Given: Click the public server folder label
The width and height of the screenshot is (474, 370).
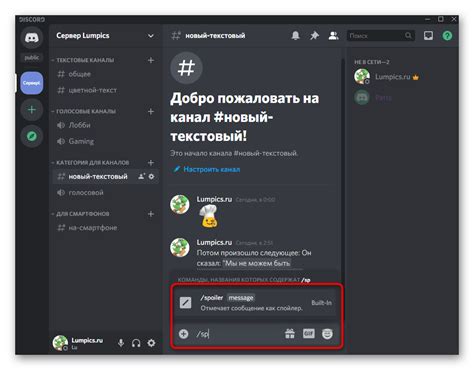Looking at the screenshot, I should (32, 58).
